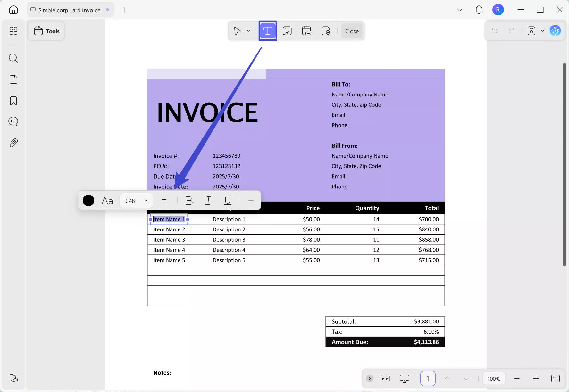Toggle bold formatting on the selected text
This screenshot has width=569, height=392.
pyautogui.click(x=189, y=200)
